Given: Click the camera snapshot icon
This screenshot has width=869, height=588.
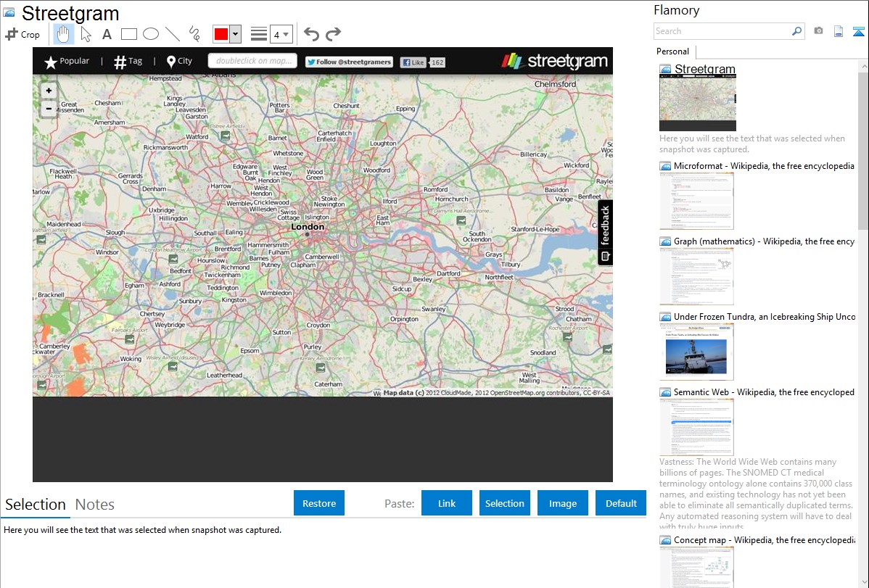Looking at the screenshot, I should coord(818,31).
